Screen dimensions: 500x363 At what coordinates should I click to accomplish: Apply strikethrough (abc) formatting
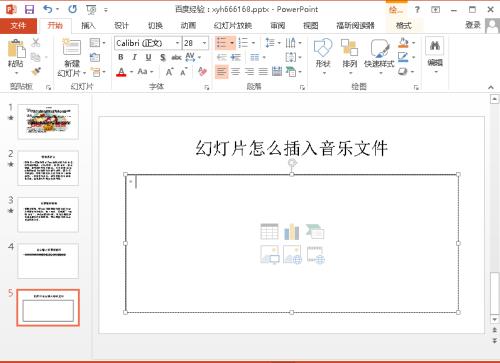[x=176, y=58]
